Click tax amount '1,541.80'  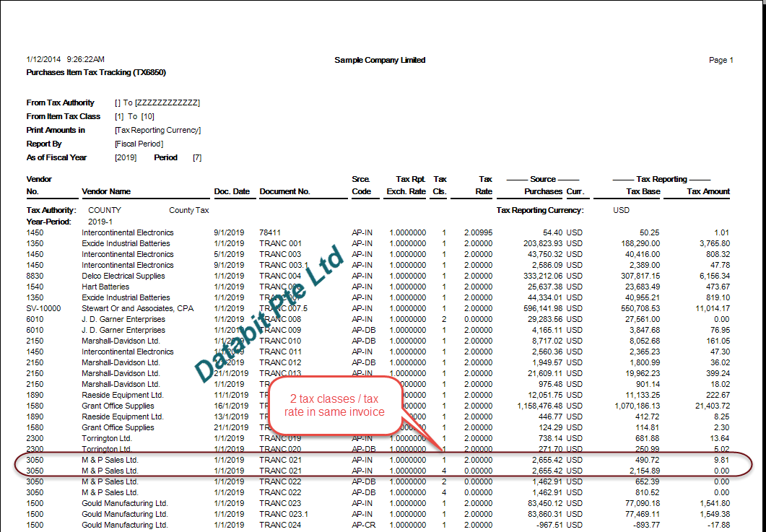(x=715, y=502)
